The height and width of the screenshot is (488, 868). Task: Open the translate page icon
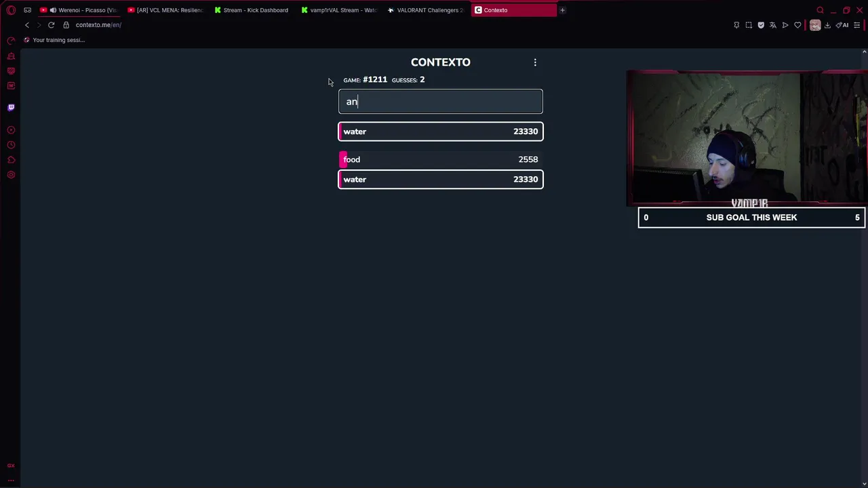tap(773, 25)
